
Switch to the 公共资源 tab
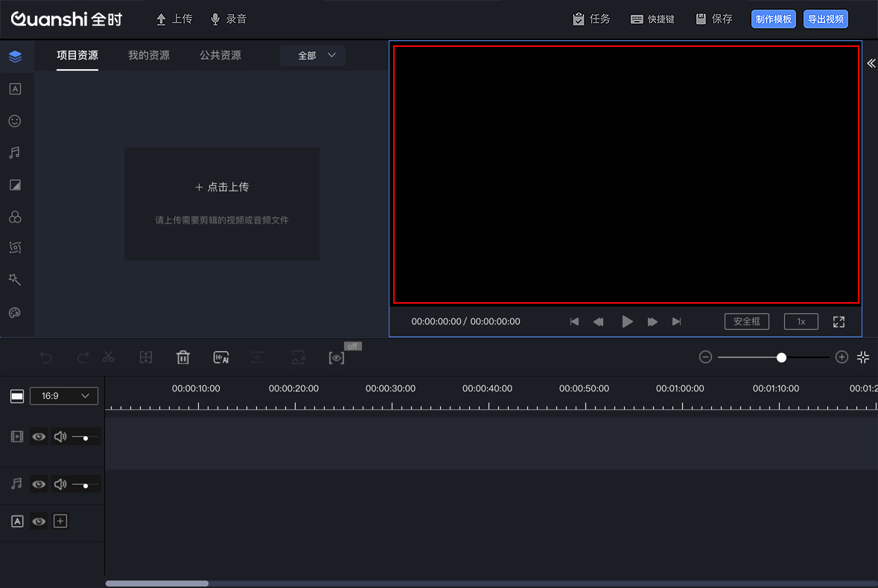(x=220, y=56)
